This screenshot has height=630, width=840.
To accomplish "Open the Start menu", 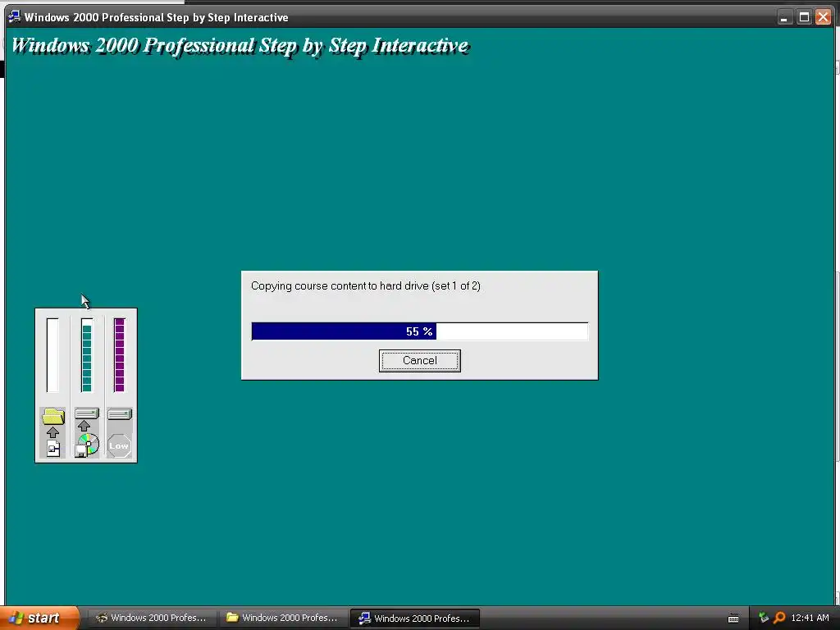I will tap(39, 619).
